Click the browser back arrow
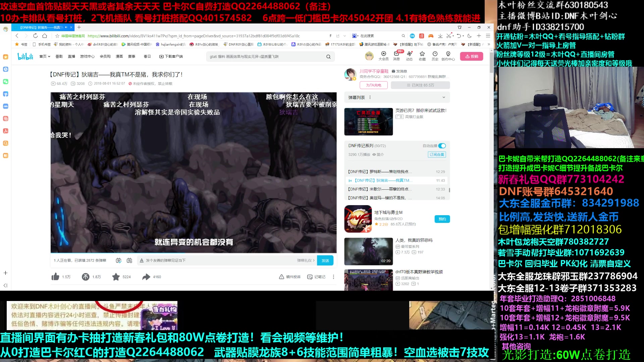This screenshot has width=644, height=362. coord(17,36)
